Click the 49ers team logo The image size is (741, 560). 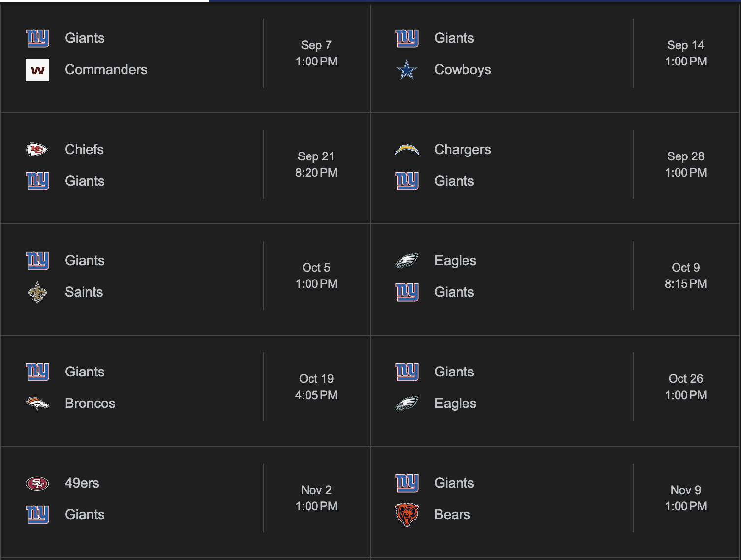click(37, 483)
